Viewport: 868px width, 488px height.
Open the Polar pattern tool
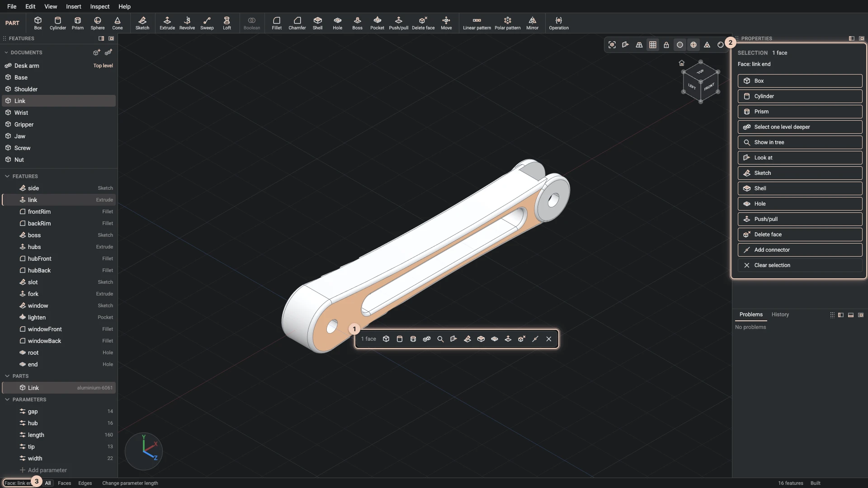tap(507, 23)
